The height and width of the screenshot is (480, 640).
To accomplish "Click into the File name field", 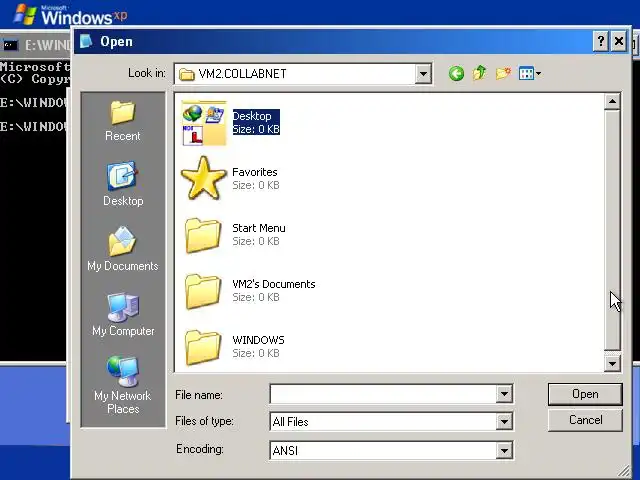I will pyautogui.click(x=383, y=394).
